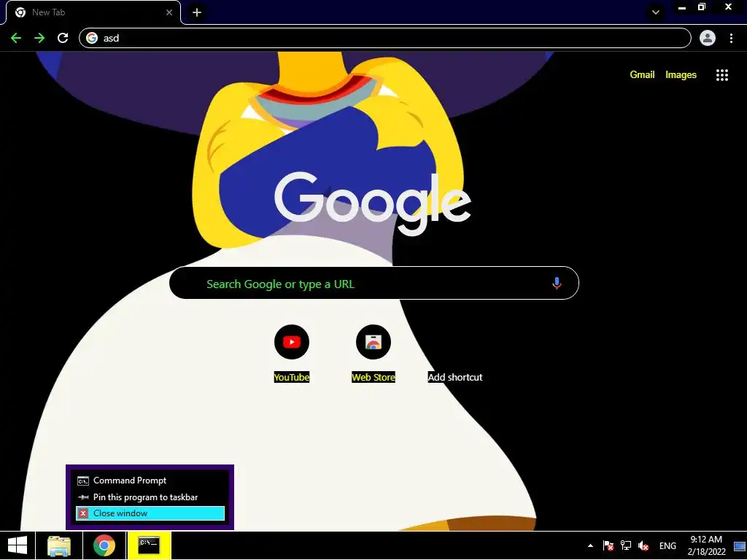Close the New Tab tab
This screenshot has height=560, width=747.
[x=169, y=12]
